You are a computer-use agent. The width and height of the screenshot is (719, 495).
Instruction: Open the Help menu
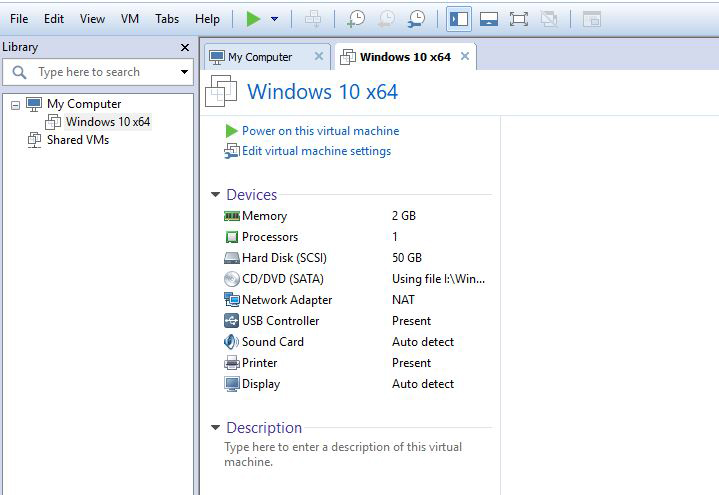coord(207,19)
